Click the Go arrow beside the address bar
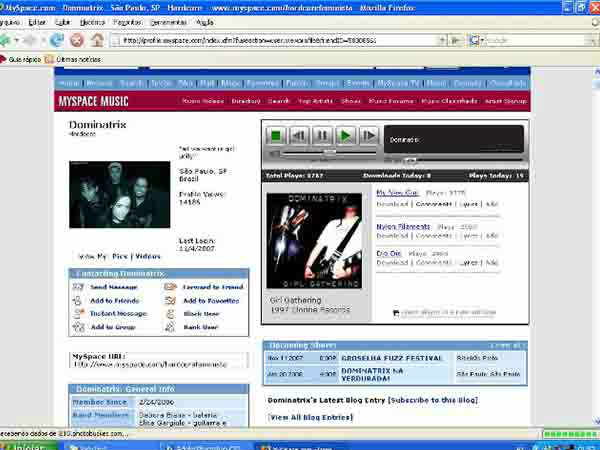Image resolution: width=600 pixels, height=450 pixels. point(455,40)
